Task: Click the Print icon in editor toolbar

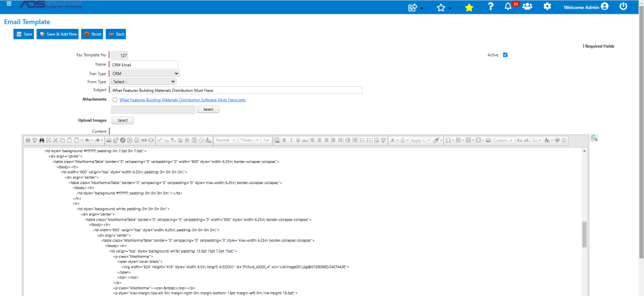Action: click(28, 140)
